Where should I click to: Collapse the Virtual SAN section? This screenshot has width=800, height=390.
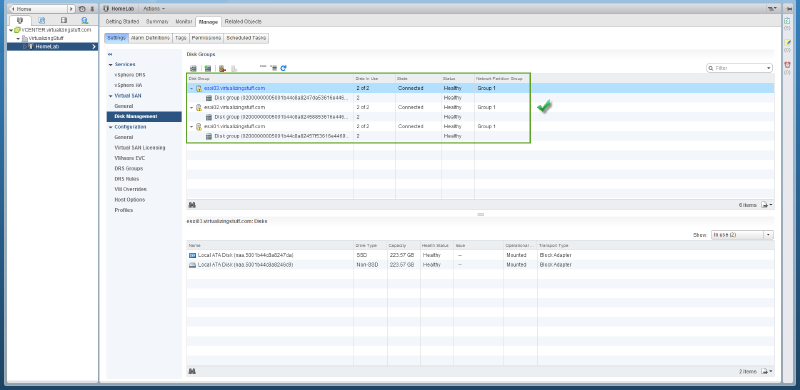(110, 96)
